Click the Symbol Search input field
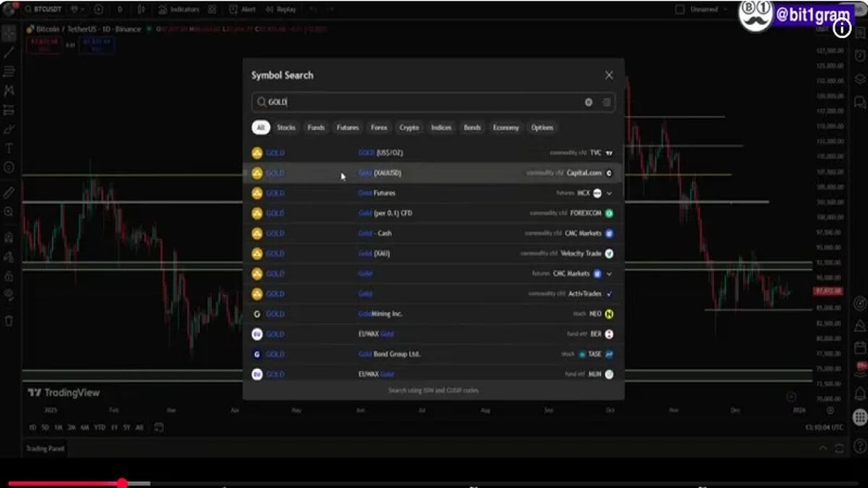The image size is (868, 488). (x=433, y=103)
